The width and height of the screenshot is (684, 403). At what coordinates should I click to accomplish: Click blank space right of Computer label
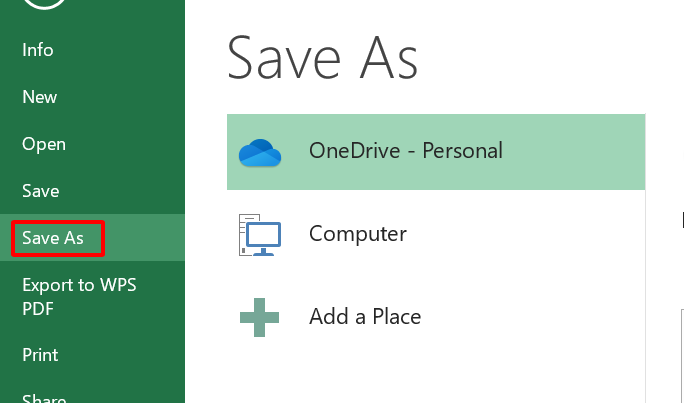click(x=523, y=234)
